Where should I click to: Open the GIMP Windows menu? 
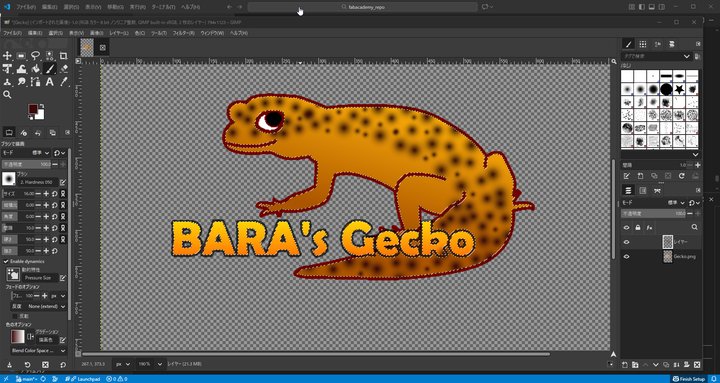212,34
